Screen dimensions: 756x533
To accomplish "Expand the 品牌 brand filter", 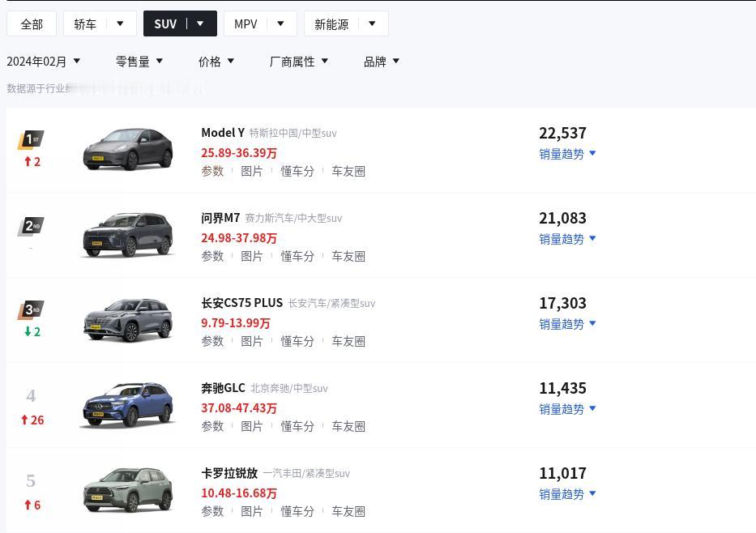I will 382,62.
